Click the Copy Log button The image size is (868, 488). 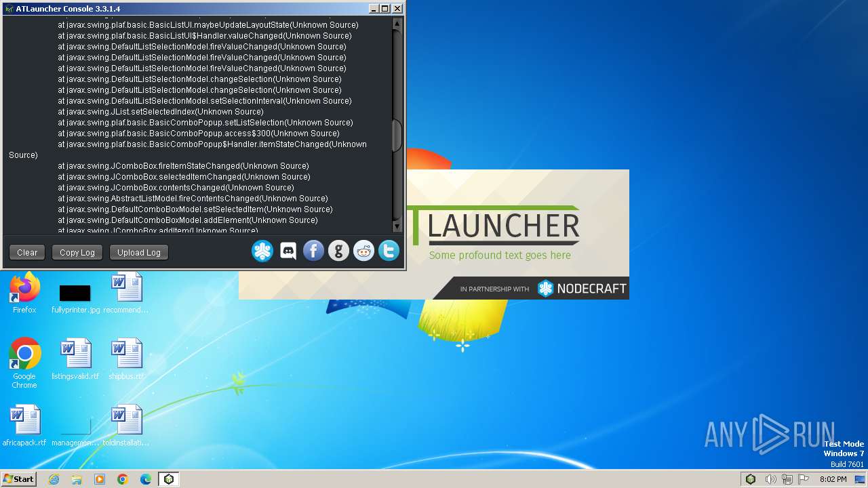click(x=77, y=252)
